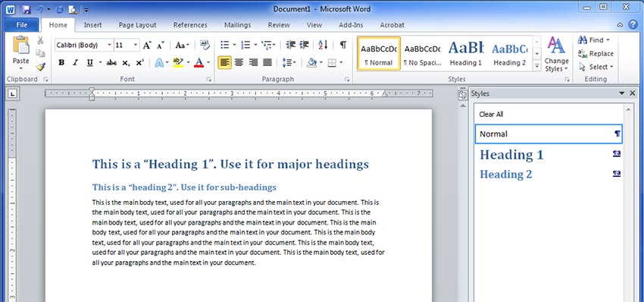Click the Save icon in quick access toolbar
644x302 pixels.
coord(27,9)
